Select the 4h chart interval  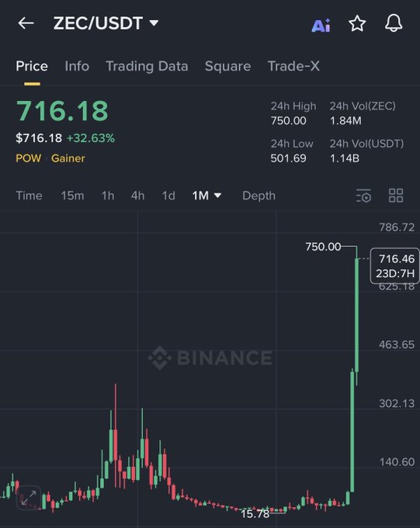click(x=137, y=196)
